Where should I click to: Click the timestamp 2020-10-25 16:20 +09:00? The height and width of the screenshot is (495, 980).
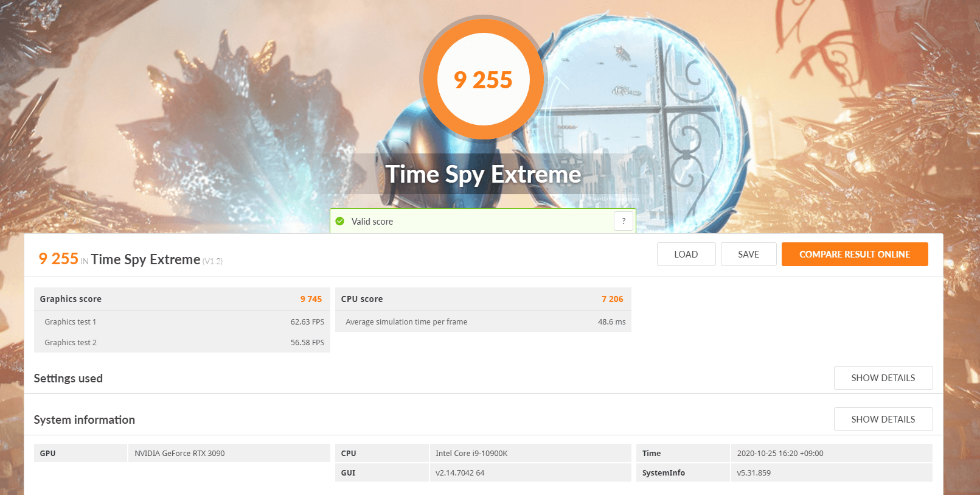[780, 454]
